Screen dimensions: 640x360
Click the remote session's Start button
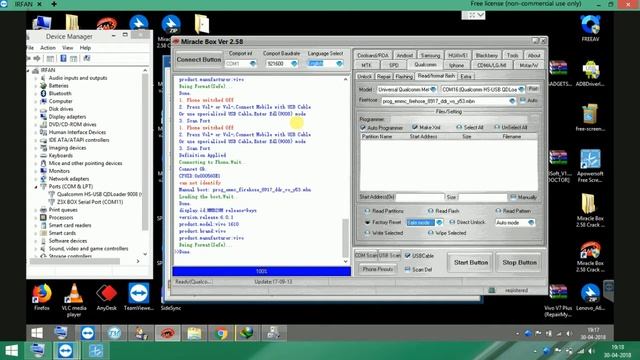37,333
